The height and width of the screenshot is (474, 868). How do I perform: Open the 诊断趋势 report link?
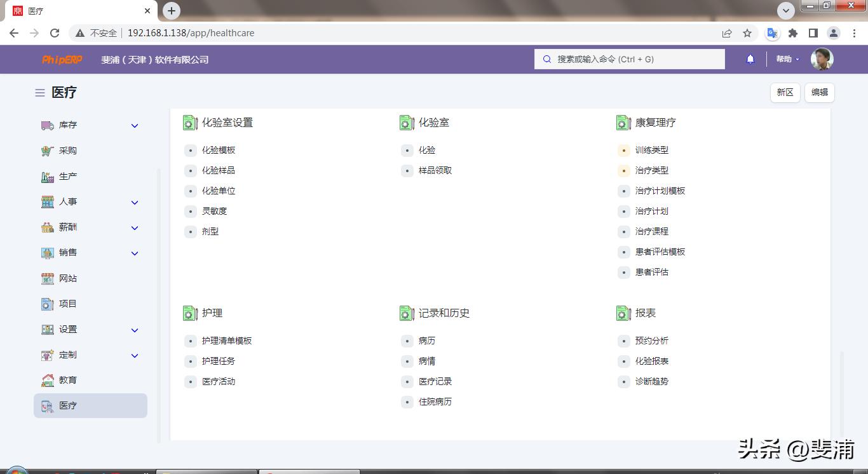tap(651, 381)
